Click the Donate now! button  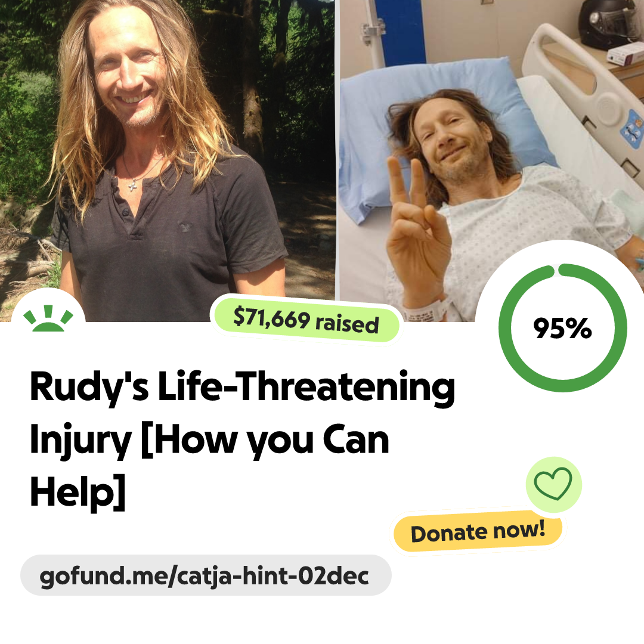(x=478, y=531)
